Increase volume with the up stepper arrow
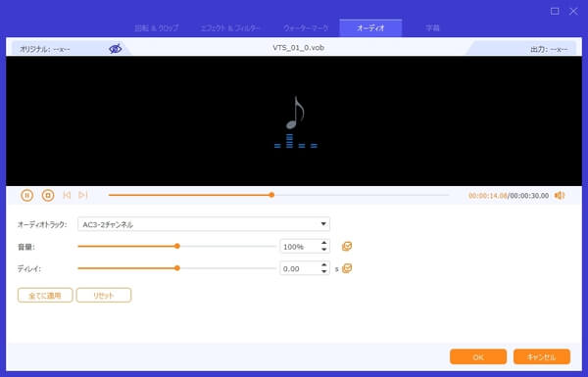Image resolution: width=588 pixels, height=377 pixels. pyautogui.click(x=324, y=243)
